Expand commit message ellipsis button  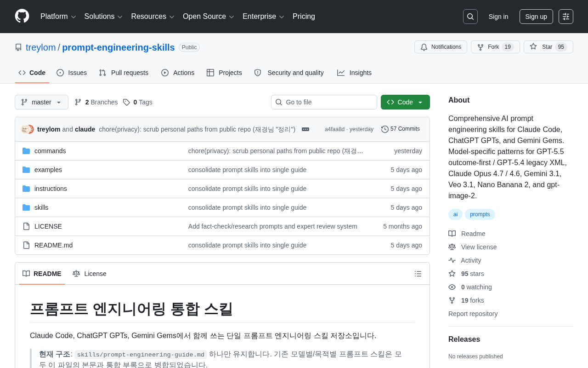pos(305,129)
